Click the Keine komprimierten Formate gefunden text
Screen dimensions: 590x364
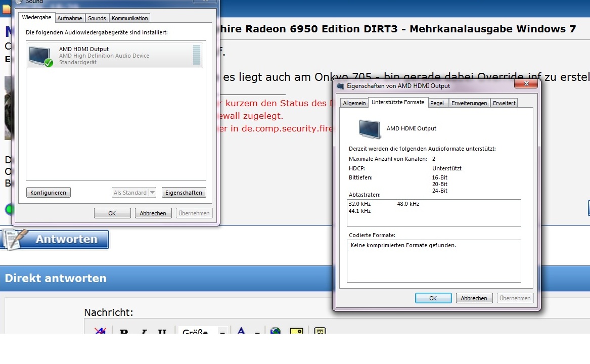403,245
